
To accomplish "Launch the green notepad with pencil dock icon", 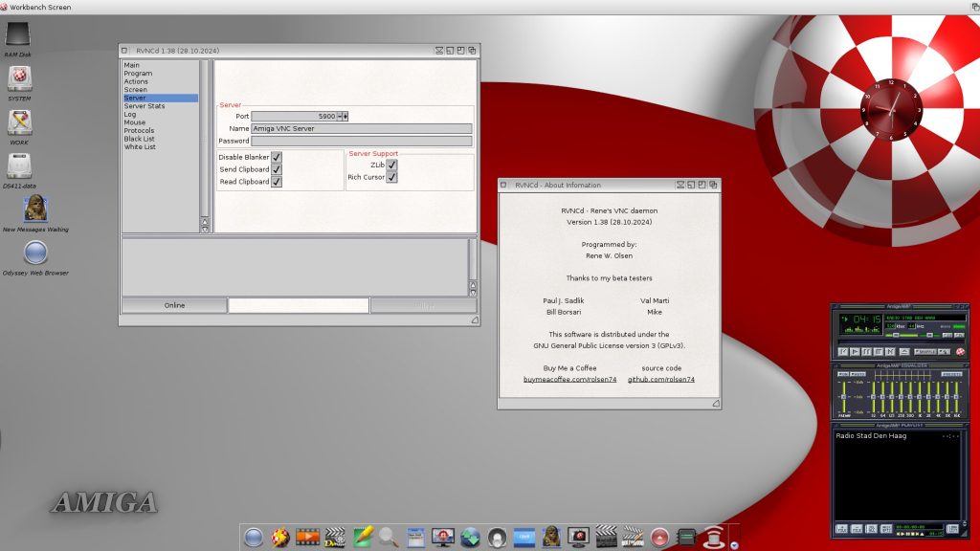I will 363,537.
